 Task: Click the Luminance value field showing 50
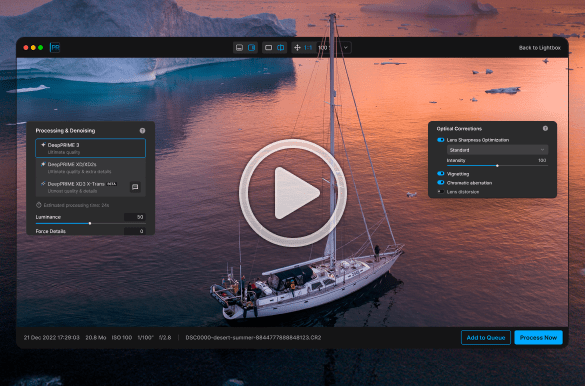point(135,217)
